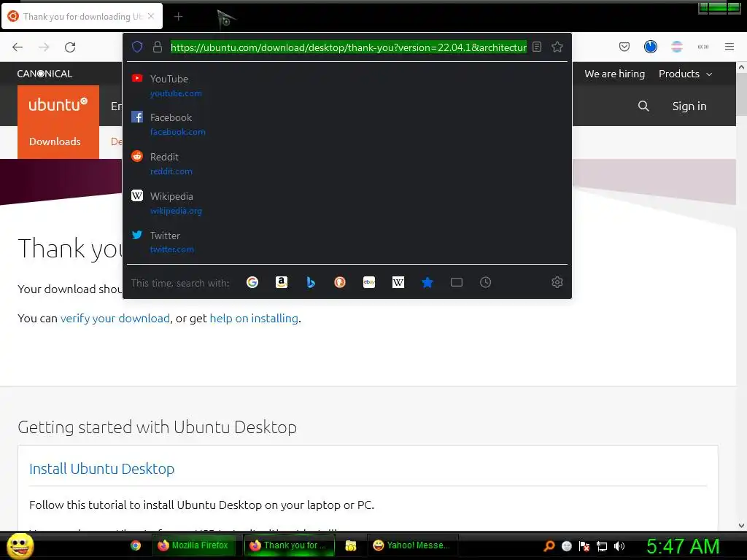747x560 pixels.
Task: Open the blue circular timer extension icon
Action: [650, 47]
